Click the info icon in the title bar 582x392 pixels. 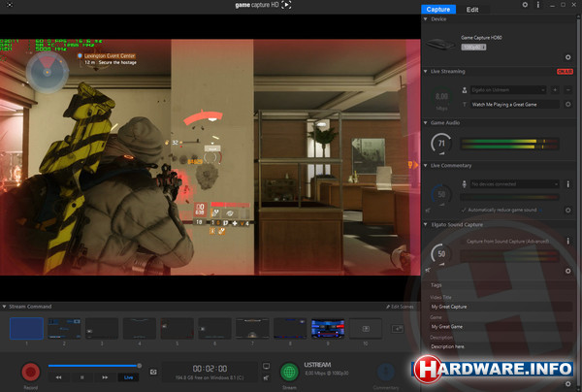[x=538, y=5]
